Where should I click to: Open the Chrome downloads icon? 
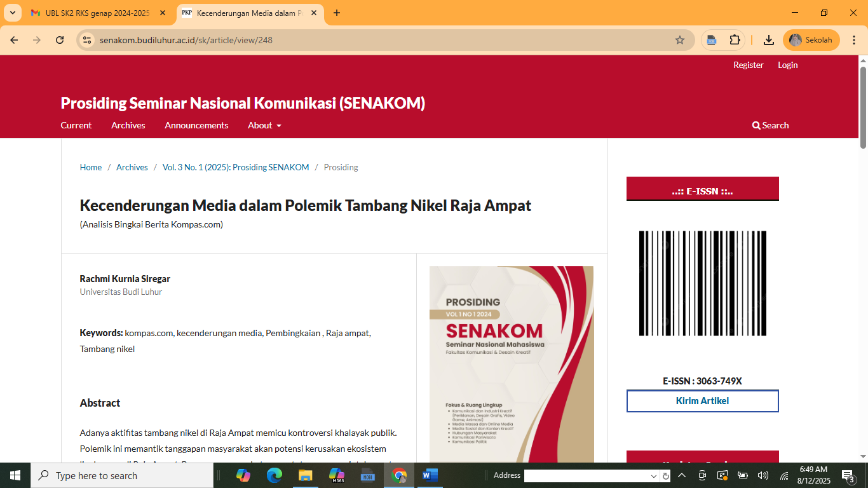click(x=769, y=40)
